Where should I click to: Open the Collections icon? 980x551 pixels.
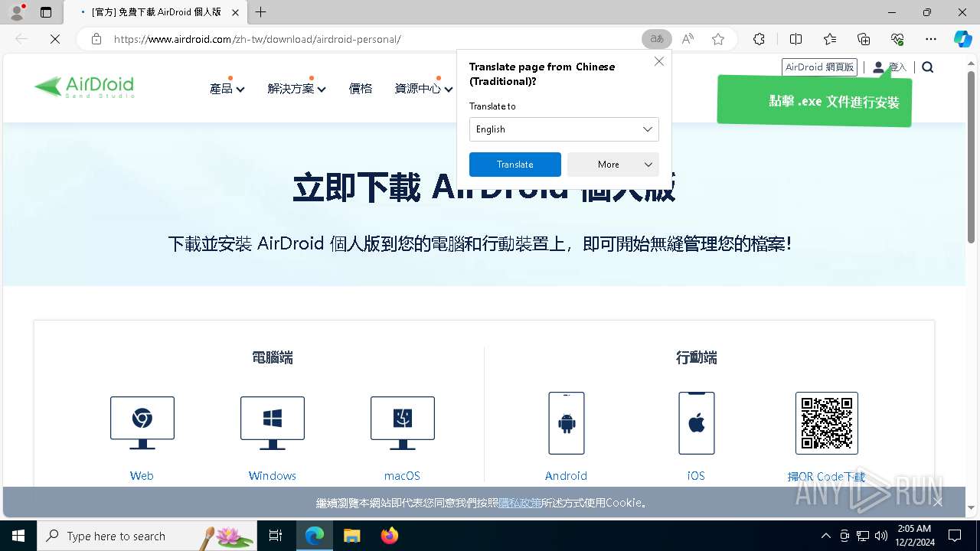pyautogui.click(x=864, y=39)
